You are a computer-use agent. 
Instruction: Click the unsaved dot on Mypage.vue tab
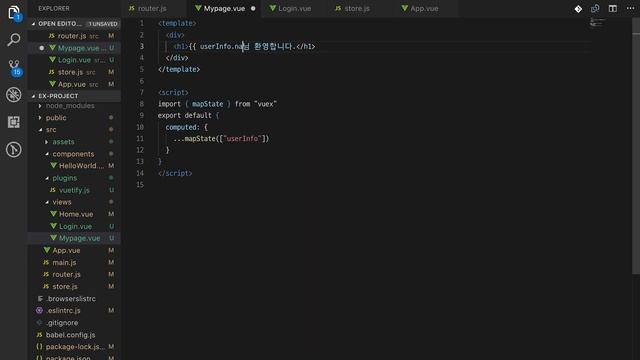point(253,9)
